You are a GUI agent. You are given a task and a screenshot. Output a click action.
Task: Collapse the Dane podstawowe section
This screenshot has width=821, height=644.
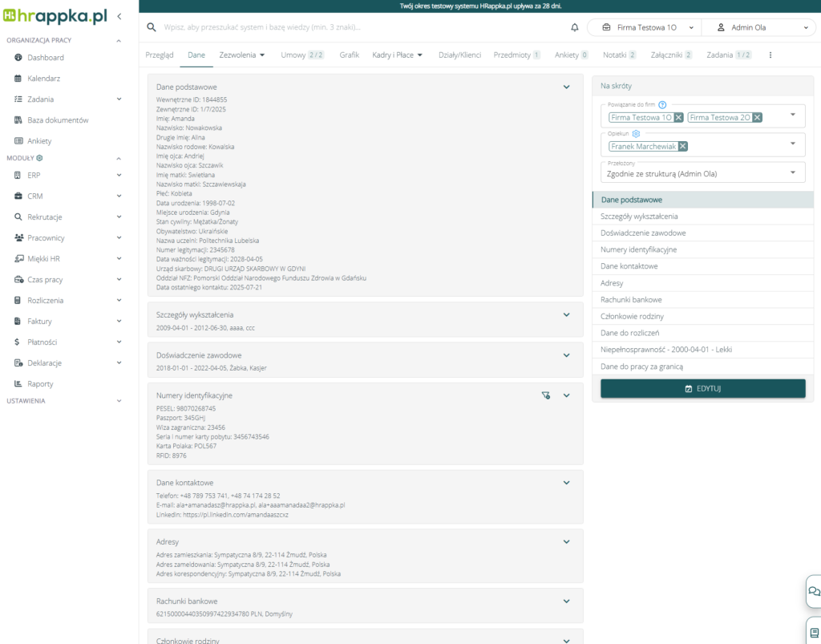click(x=566, y=87)
